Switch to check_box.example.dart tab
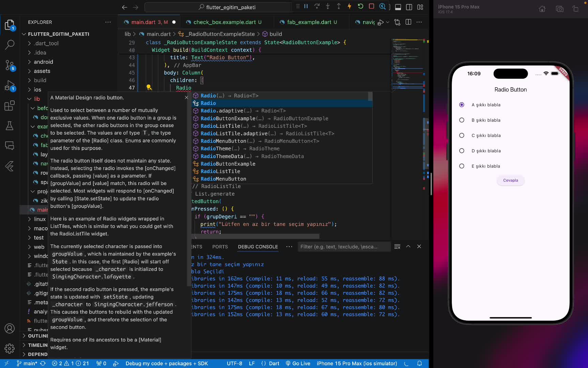Image resolution: width=588 pixels, height=368 pixels. [x=224, y=22]
